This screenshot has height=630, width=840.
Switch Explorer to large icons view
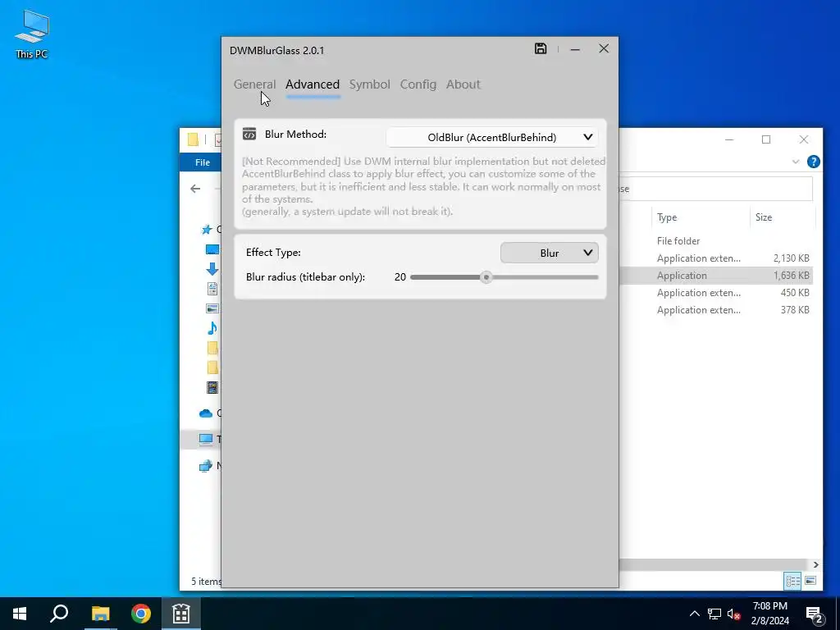(810, 581)
